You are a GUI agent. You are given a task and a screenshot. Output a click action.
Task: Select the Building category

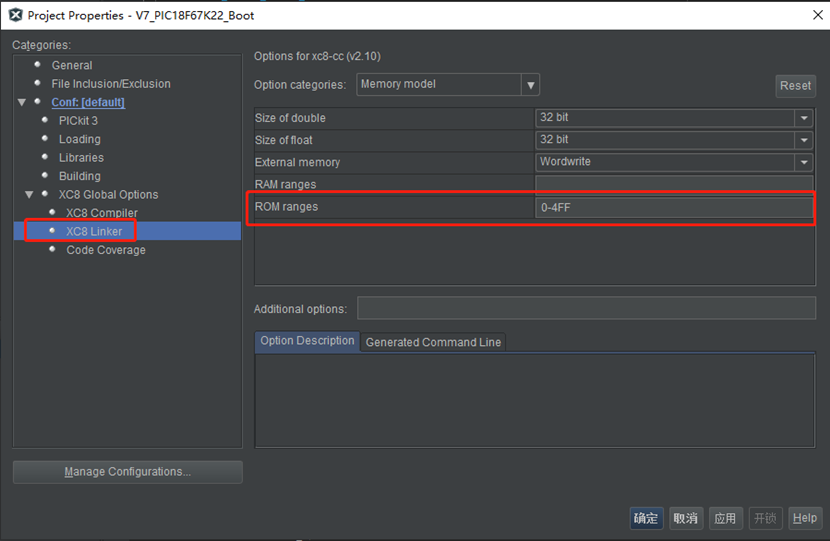79,176
